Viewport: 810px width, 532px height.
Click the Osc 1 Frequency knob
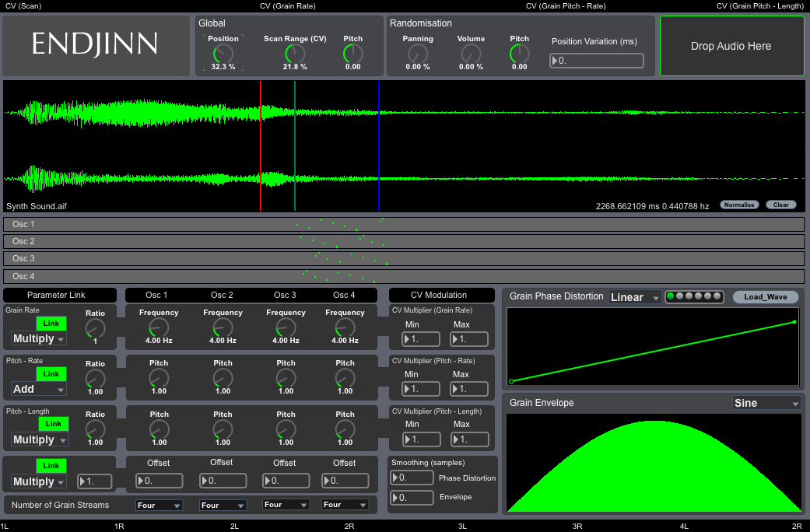coord(159,327)
